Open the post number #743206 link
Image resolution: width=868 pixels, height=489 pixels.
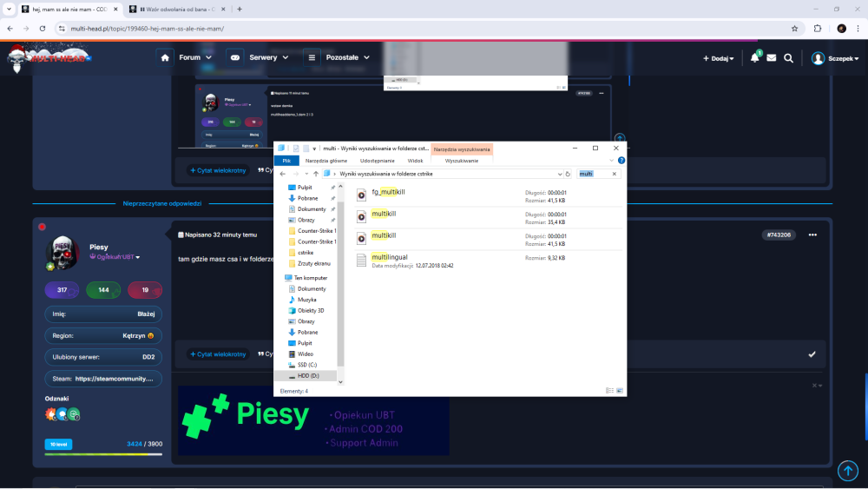click(779, 235)
